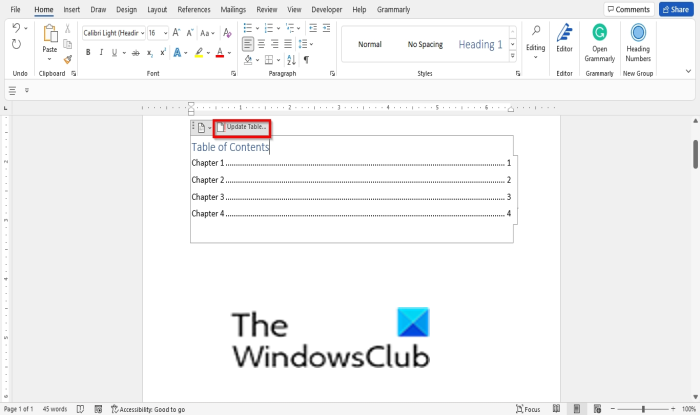Screen dimensions: 700x415
Task: Toggle bold formatting
Action: (x=88, y=53)
